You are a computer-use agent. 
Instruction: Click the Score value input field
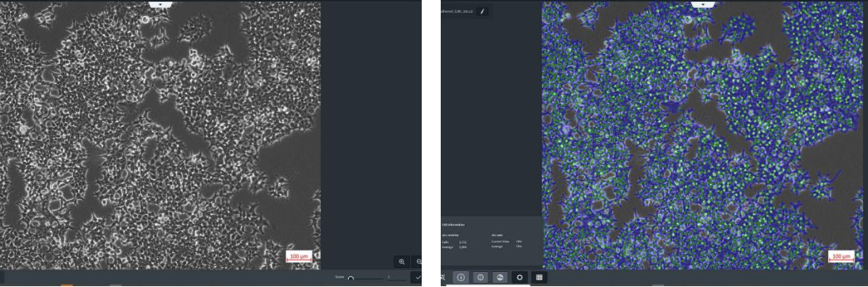point(396,277)
